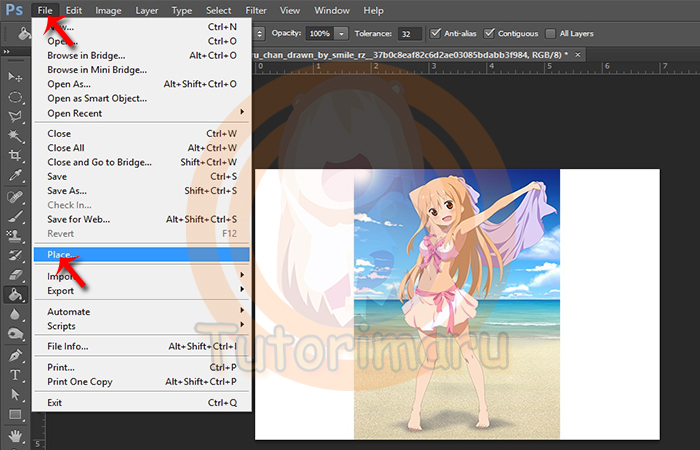Open the Select menu
Viewport: 700px width, 450px height.
[x=219, y=10]
